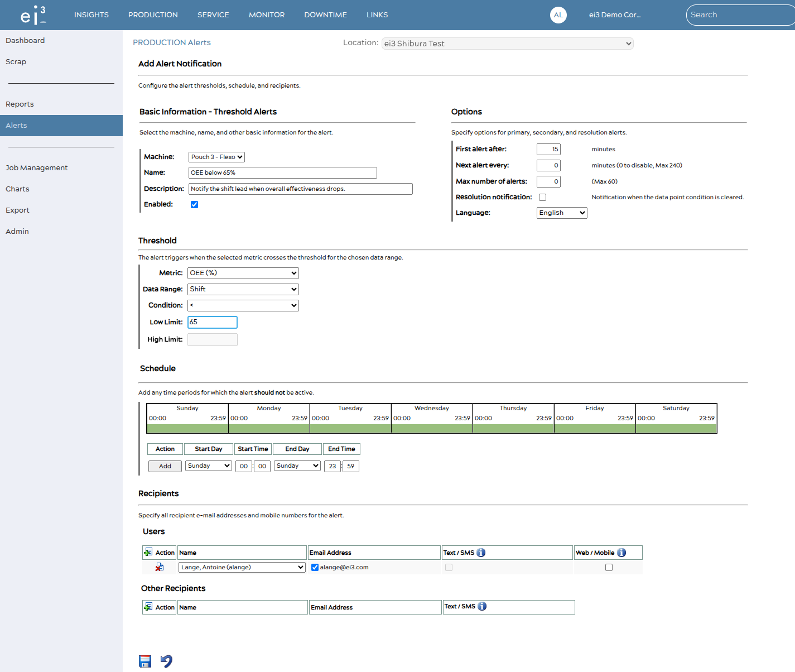Viewport: 795px width, 672px height.
Task: Click Saturday green schedule bar
Action: point(676,429)
